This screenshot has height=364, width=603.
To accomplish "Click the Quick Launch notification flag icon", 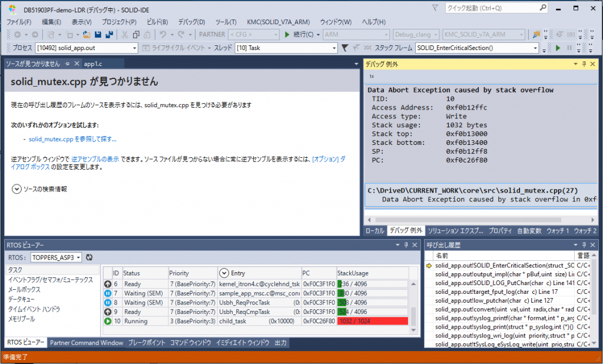I will point(435,8).
